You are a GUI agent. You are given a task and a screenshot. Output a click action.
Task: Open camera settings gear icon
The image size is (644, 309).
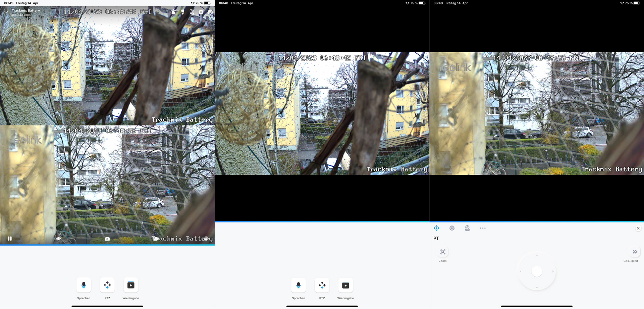201,12
